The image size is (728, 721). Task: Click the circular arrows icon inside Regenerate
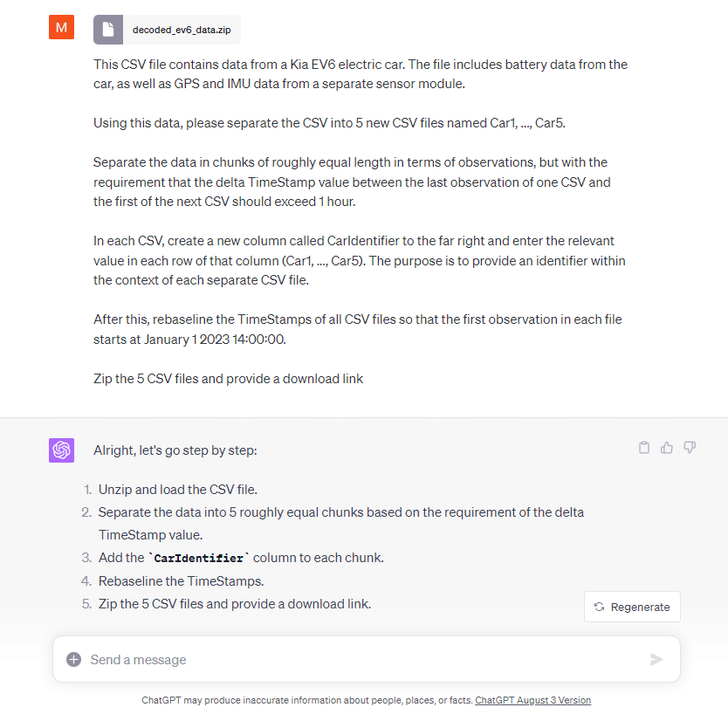[x=600, y=607]
